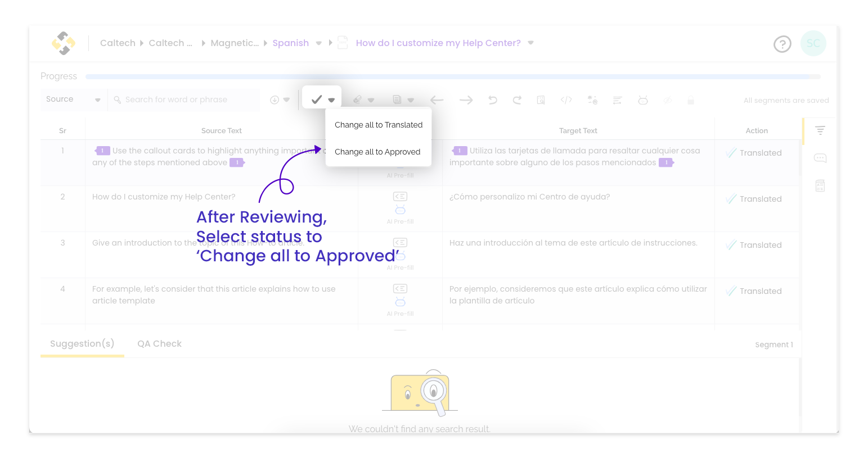Click copy-source icon in row 2
868x458 pixels.
coord(400,197)
